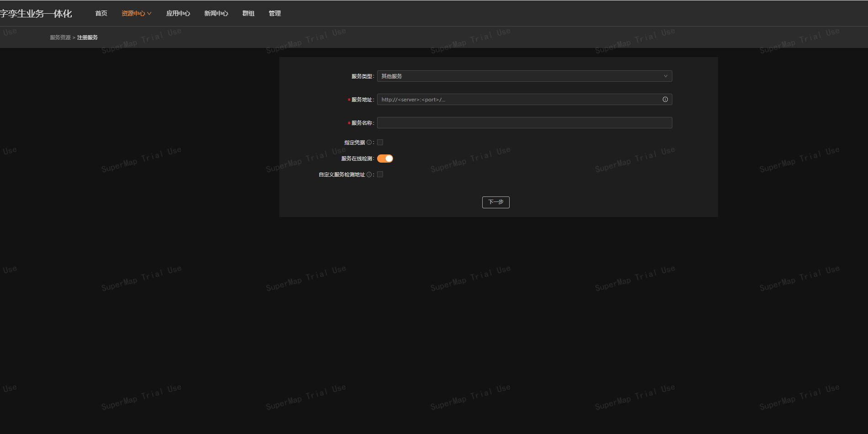
Task: Expand the 资源中心 menu chevron
Action: coord(149,14)
